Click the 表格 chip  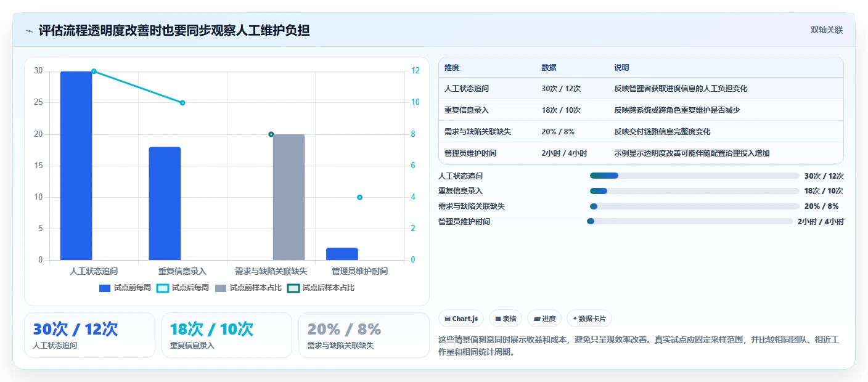505,319
